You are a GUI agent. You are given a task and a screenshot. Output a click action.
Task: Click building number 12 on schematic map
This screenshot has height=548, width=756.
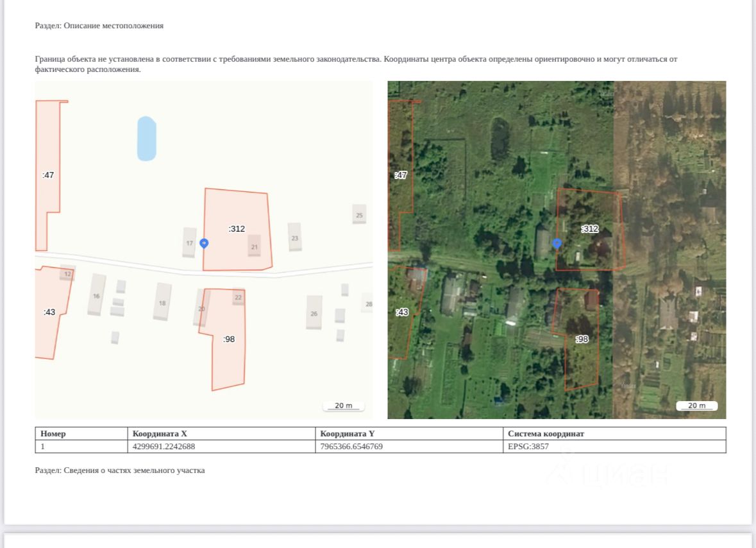[67, 273]
